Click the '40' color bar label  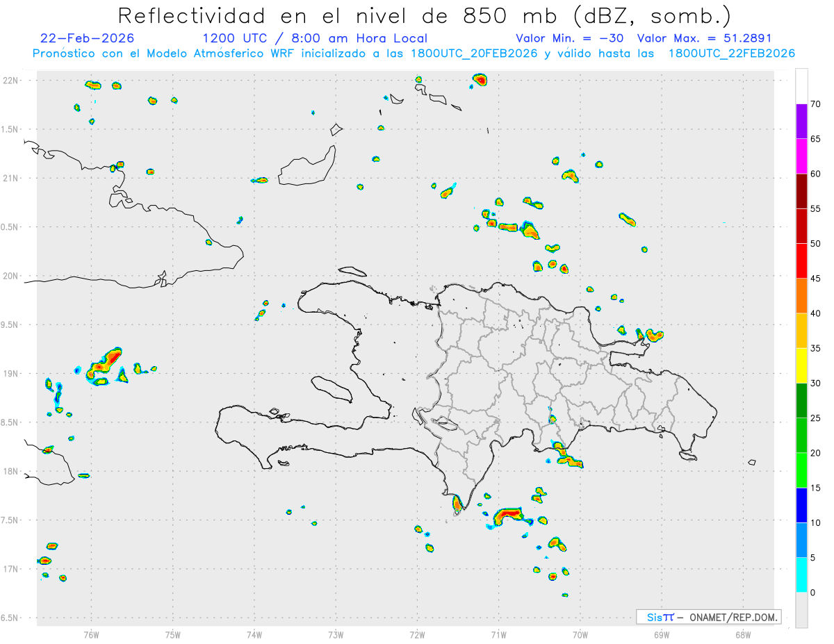point(815,313)
